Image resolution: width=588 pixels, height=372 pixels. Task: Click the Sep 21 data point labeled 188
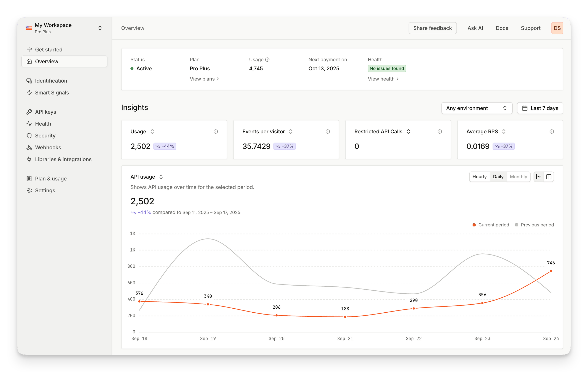pyautogui.click(x=345, y=317)
